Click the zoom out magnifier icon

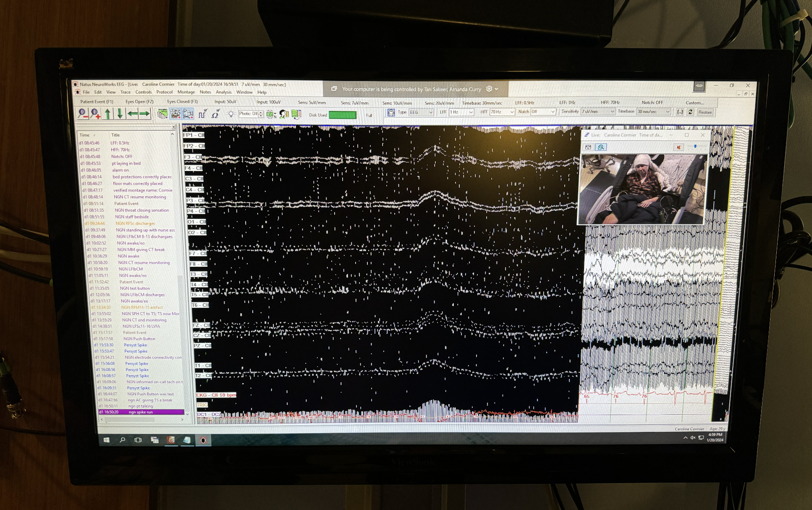(x=83, y=113)
